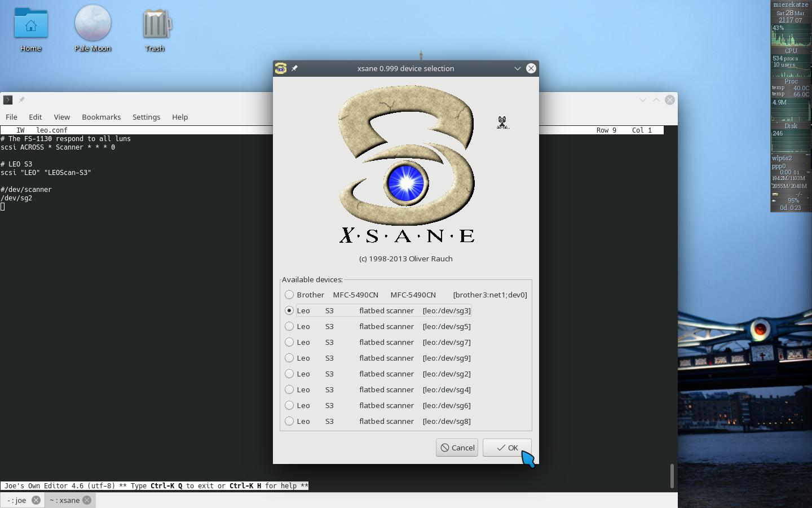Click the xsane eye icon in the title bar

tap(280, 68)
